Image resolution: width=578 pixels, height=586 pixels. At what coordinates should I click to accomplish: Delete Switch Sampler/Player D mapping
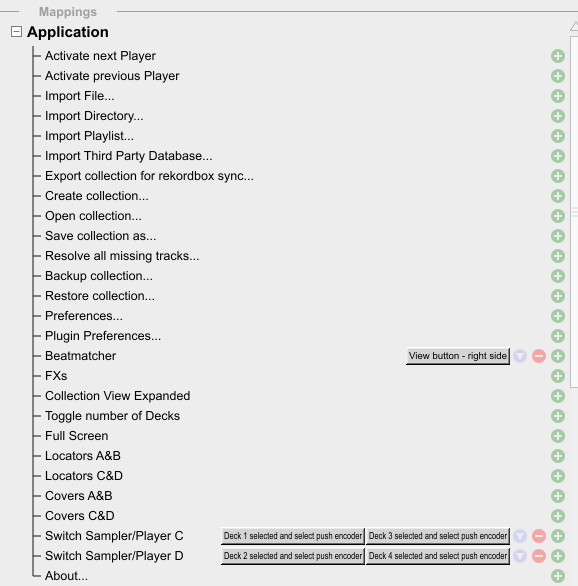(539, 556)
